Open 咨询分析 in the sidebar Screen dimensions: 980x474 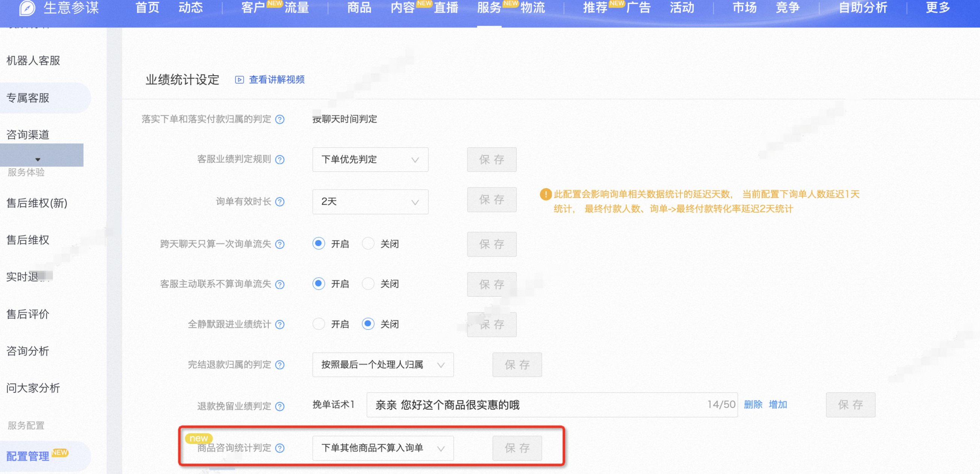(x=28, y=351)
